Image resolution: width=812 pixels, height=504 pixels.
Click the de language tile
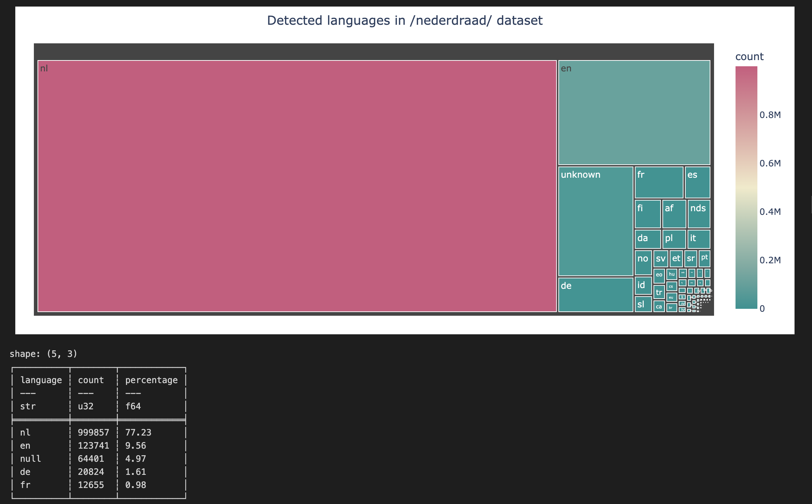(x=595, y=295)
